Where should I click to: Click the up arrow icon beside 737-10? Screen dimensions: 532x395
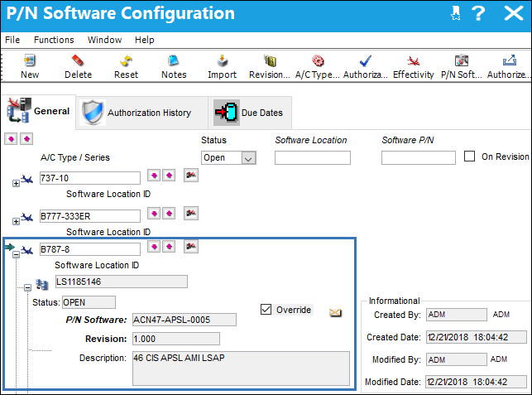[x=169, y=176]
